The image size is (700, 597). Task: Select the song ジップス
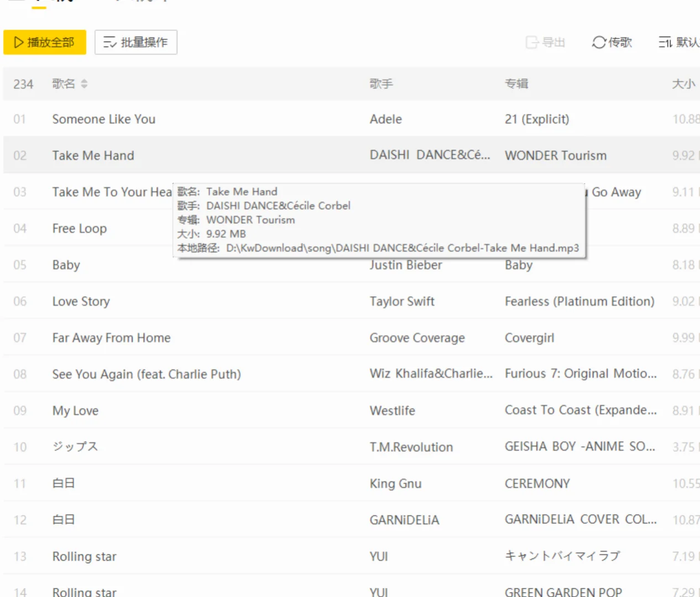click(75, 447)
